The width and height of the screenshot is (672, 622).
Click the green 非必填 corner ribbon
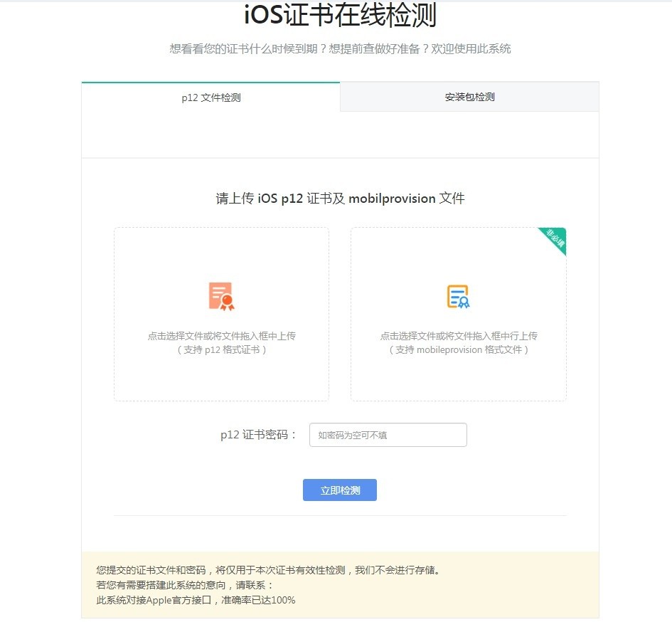point(554,239)
